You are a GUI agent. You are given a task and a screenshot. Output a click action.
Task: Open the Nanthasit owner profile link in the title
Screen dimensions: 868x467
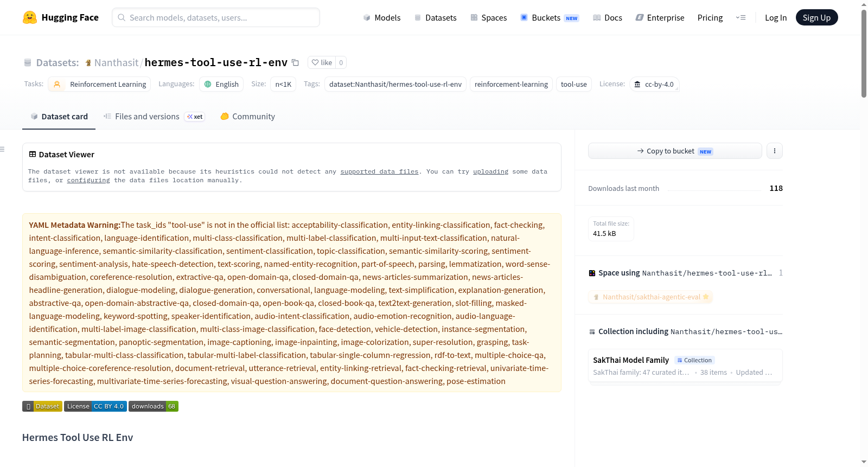116,62
